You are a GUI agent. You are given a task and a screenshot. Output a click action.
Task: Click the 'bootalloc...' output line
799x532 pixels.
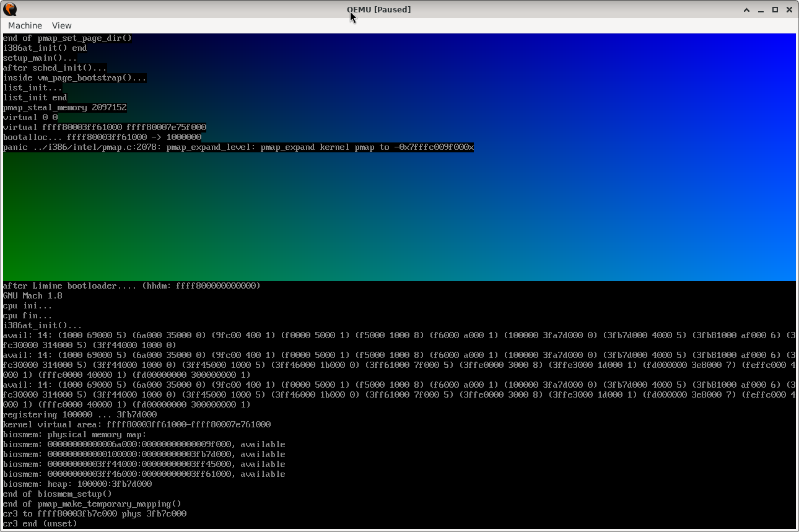pyautogui.click(x=102, y=137)
